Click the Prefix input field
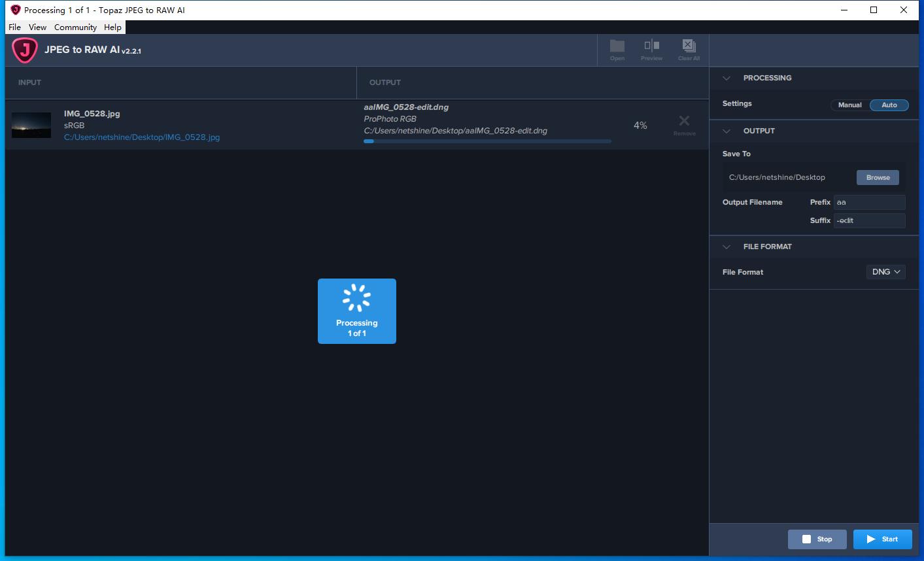The image size is (924, 561). (870, 202)
